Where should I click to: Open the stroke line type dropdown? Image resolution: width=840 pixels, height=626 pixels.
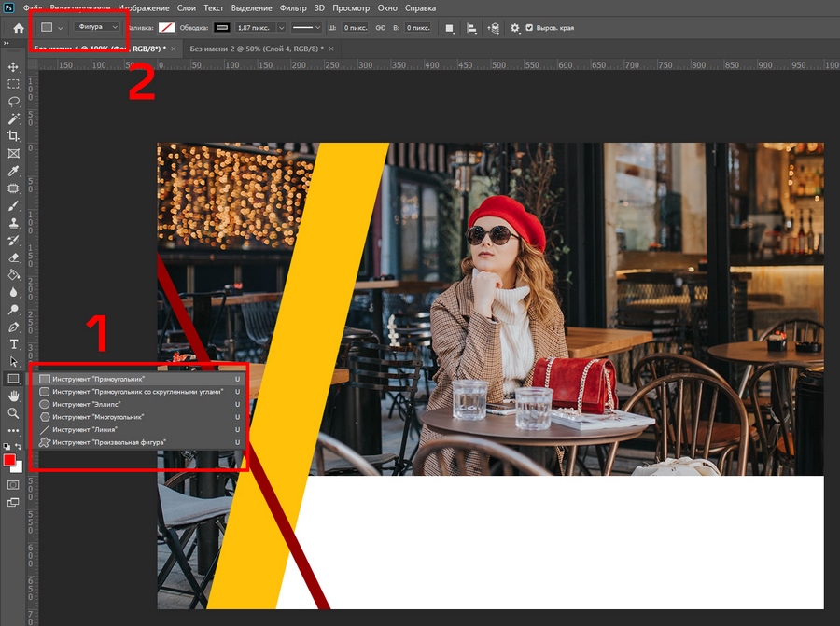(306, 28)
